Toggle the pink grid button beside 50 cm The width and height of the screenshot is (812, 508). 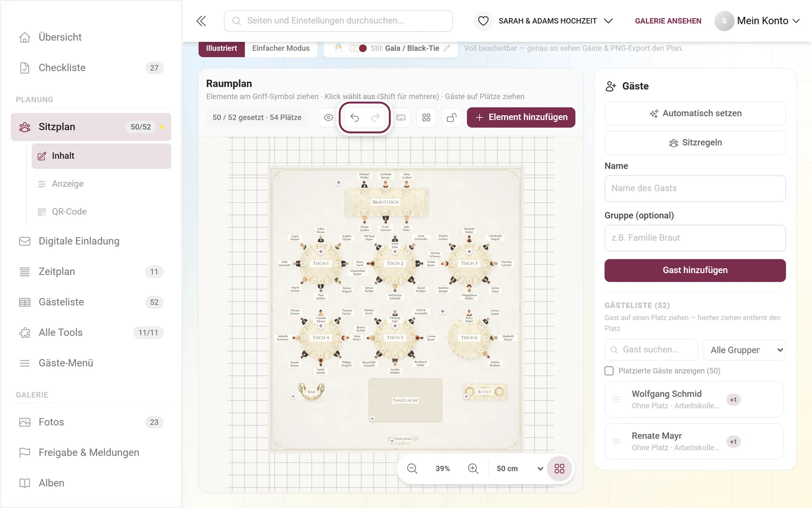pyautogui.click(x=559, y=468)
